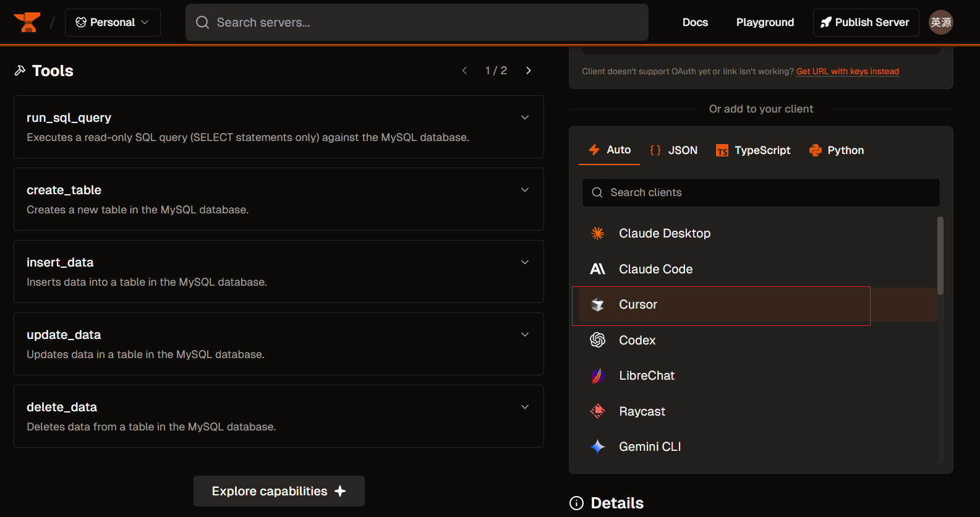Image resolution: width=980 pixels, height=517 pixels.
Task: Click the Tools heading text
Action: point(53,70)
